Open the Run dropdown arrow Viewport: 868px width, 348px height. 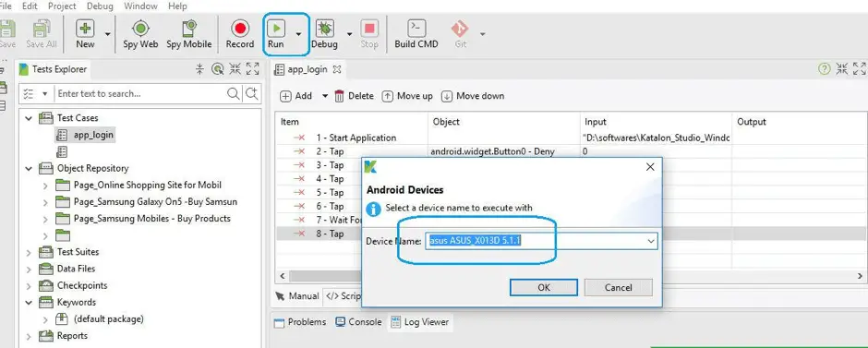298,34
